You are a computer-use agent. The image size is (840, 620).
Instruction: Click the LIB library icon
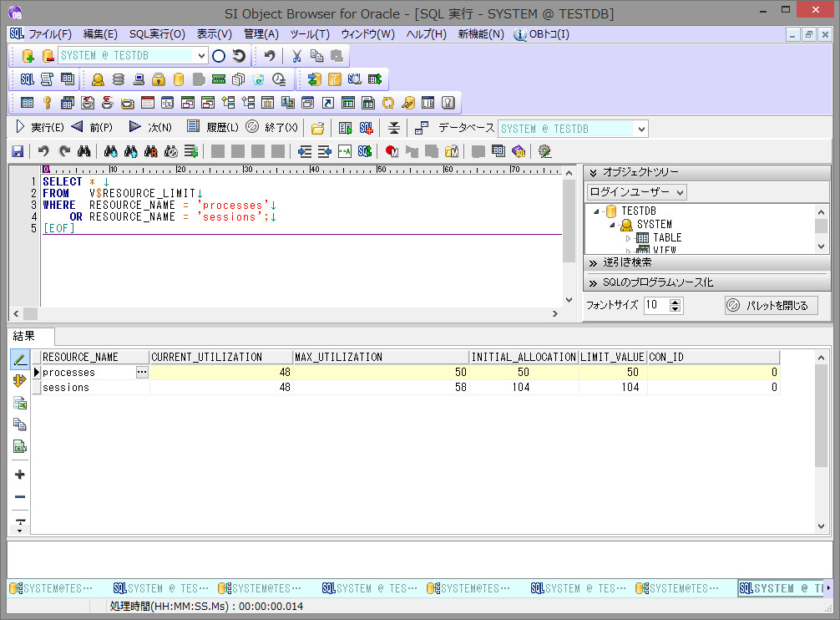coord(428,102)
